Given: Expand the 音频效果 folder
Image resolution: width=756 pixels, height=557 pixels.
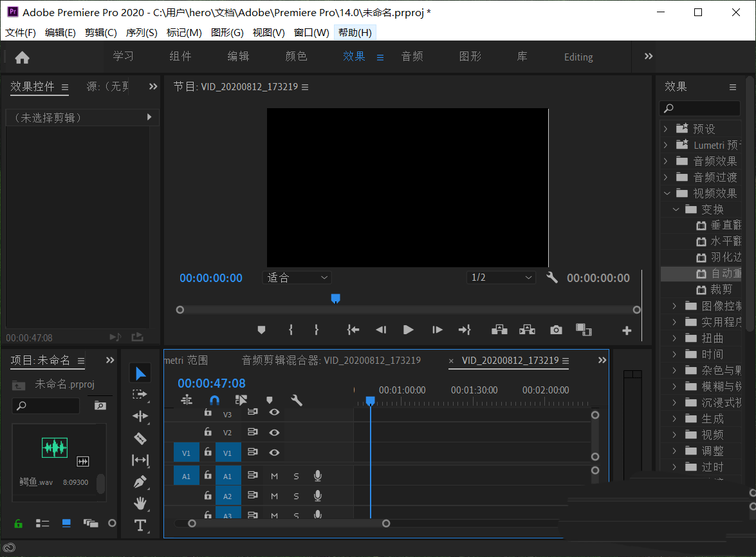Looking at the screenshot, I should click(666, 161).
